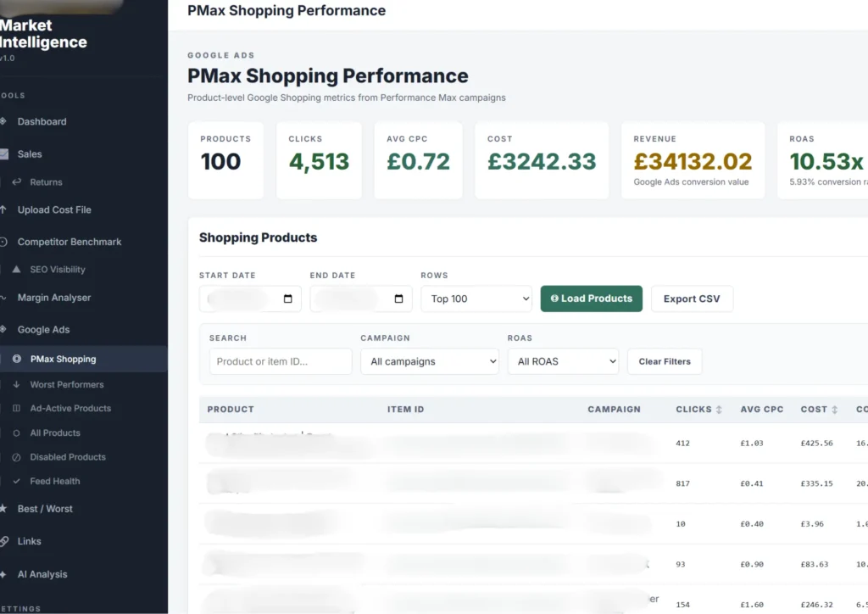Open the Sales section
The image size is (868, 614).
click(30, 154)
